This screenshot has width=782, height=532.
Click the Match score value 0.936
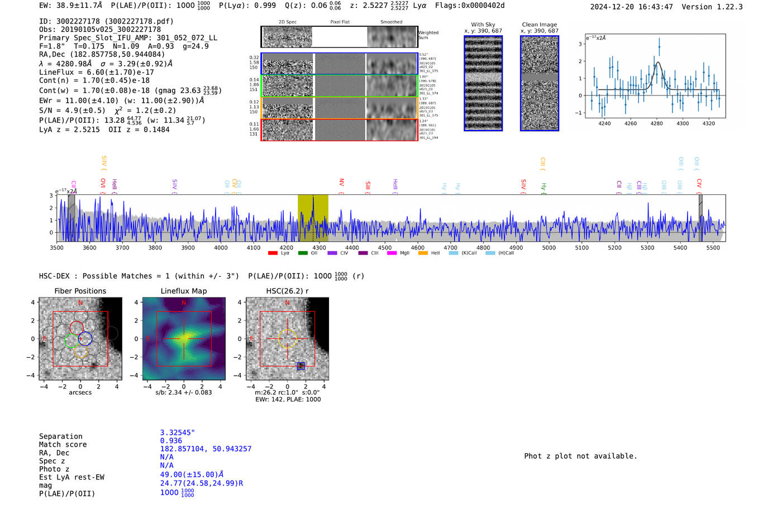click(171, 441)
